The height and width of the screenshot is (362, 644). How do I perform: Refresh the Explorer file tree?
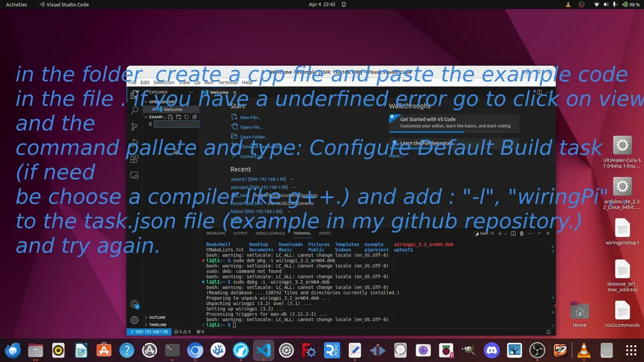tap(186, 117)
